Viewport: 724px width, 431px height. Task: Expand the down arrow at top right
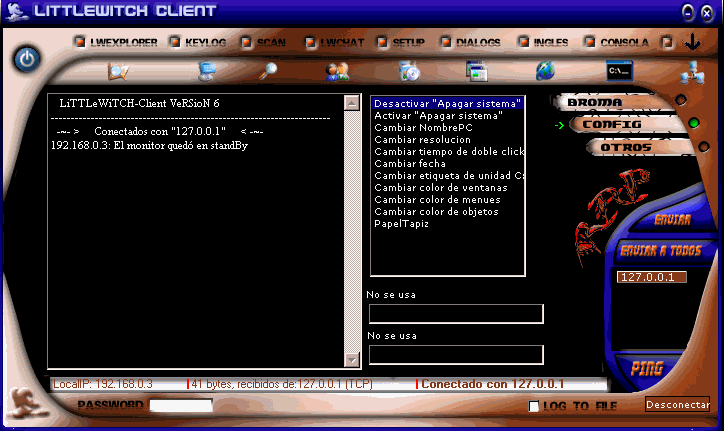coord(692,42)
